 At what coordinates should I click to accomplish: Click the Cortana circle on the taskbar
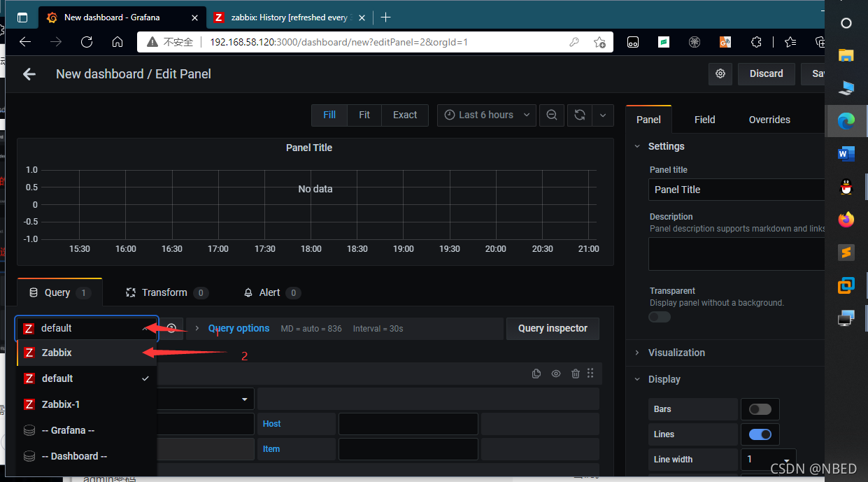pos(846,23)
